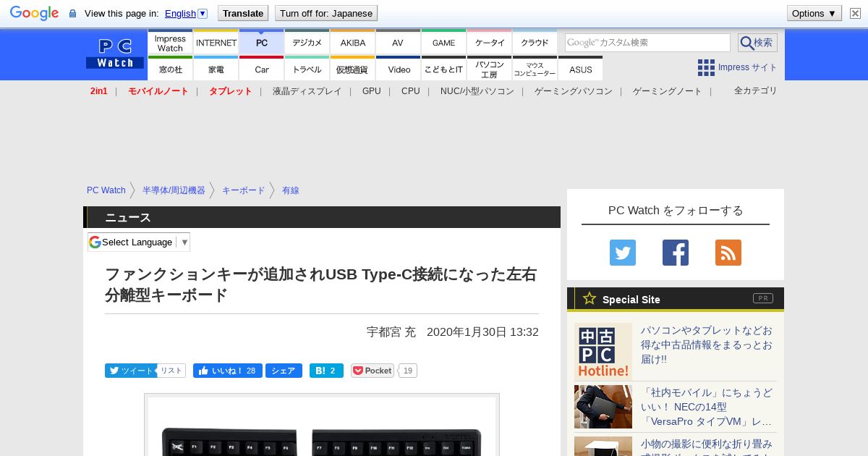Click Turn off for: Japanese button

tap(326, 13)
